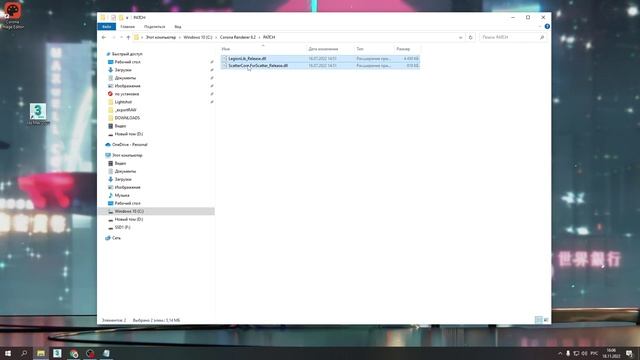Click the Properties icon in the title bar toolbar
The image size is (640, 360).
(x=113, y=18)
